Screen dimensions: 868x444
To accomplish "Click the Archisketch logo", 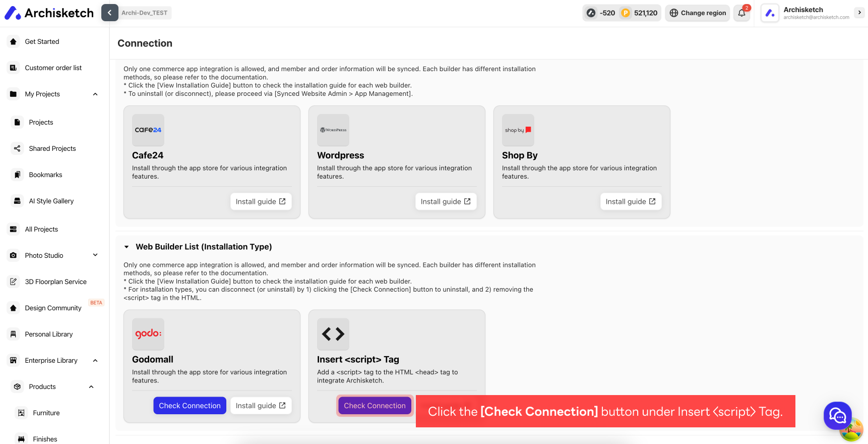I will [49, 13].
